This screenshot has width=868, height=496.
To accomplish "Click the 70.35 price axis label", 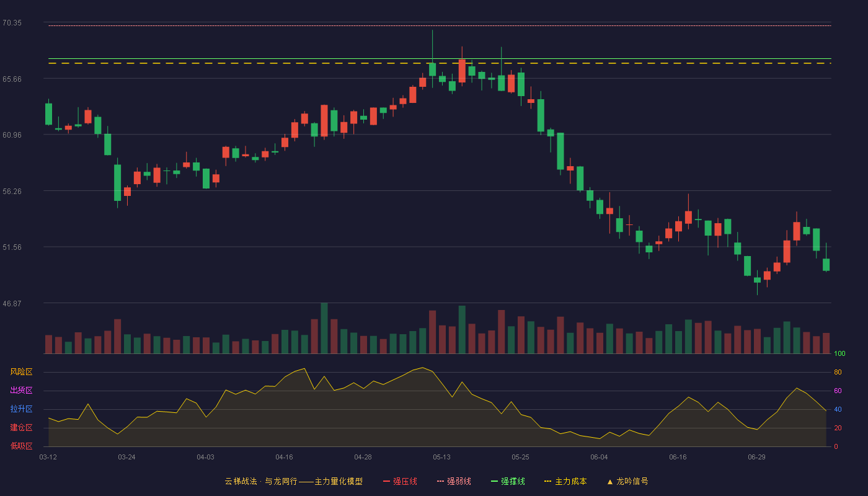I will point(12,23).
